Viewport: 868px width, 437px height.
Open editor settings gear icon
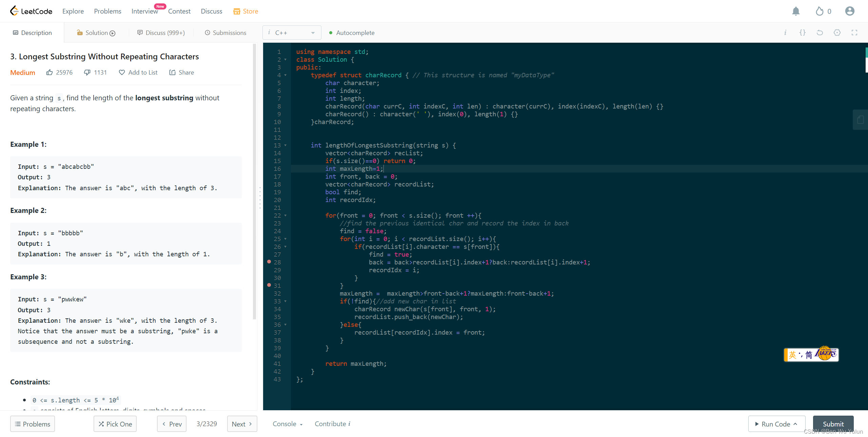tap(837, 33)
